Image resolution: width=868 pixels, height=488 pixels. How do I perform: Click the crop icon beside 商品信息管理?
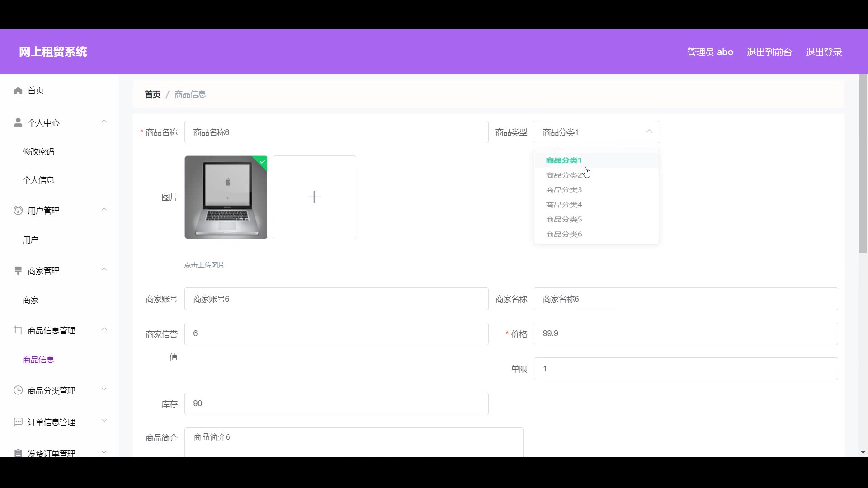pos(18,330)
